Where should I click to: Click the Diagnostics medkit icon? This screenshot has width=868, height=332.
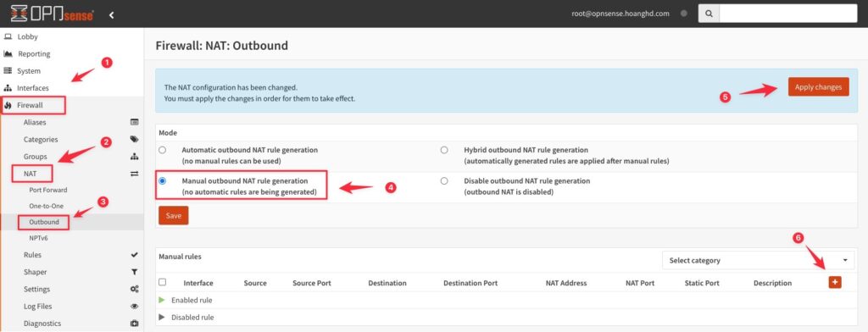[134, 324]
